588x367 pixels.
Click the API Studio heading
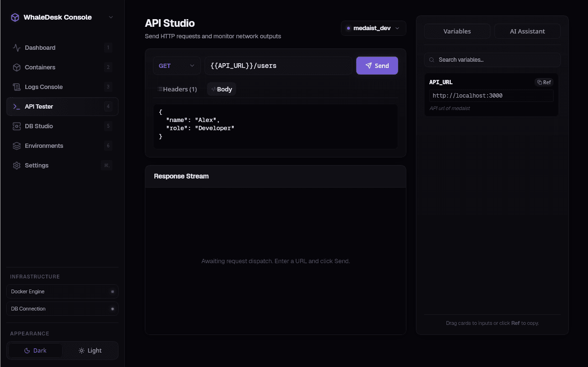coord(170,23)
